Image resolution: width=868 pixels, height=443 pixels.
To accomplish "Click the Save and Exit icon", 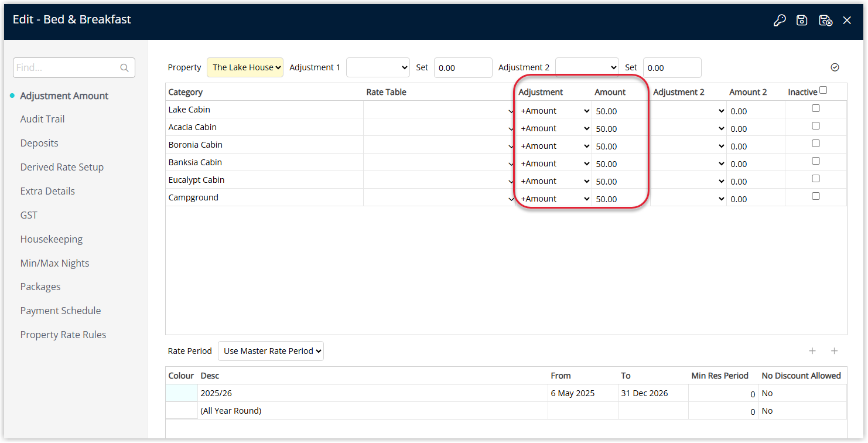I will pos(825,21).
